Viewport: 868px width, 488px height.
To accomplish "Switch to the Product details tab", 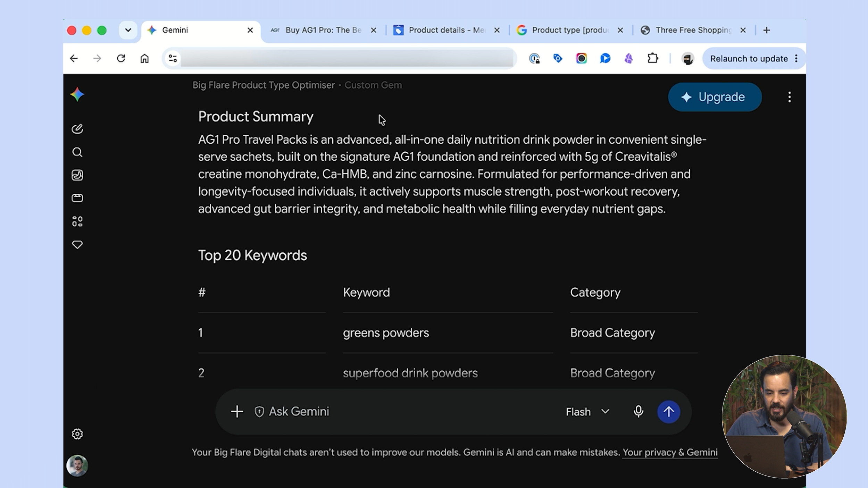I will 446,30.
